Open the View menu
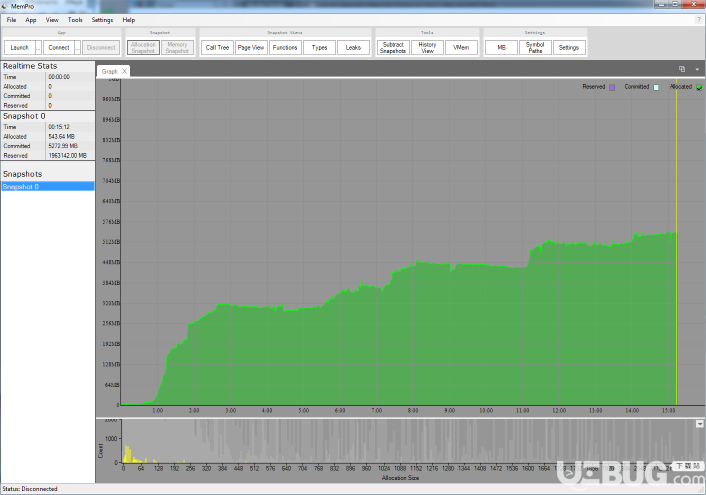706x495 pixels. tap(52, 20)
